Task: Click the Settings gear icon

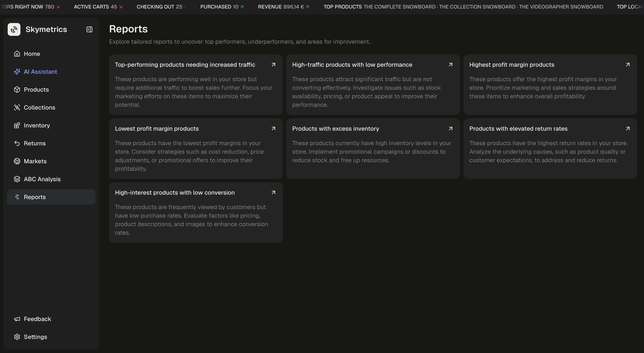Action: [x=17, y=337]
